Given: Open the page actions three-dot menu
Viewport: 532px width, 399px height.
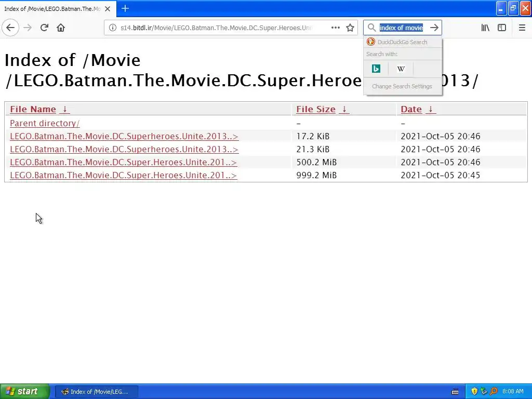Looking at the screenshot, I should 335,28.
